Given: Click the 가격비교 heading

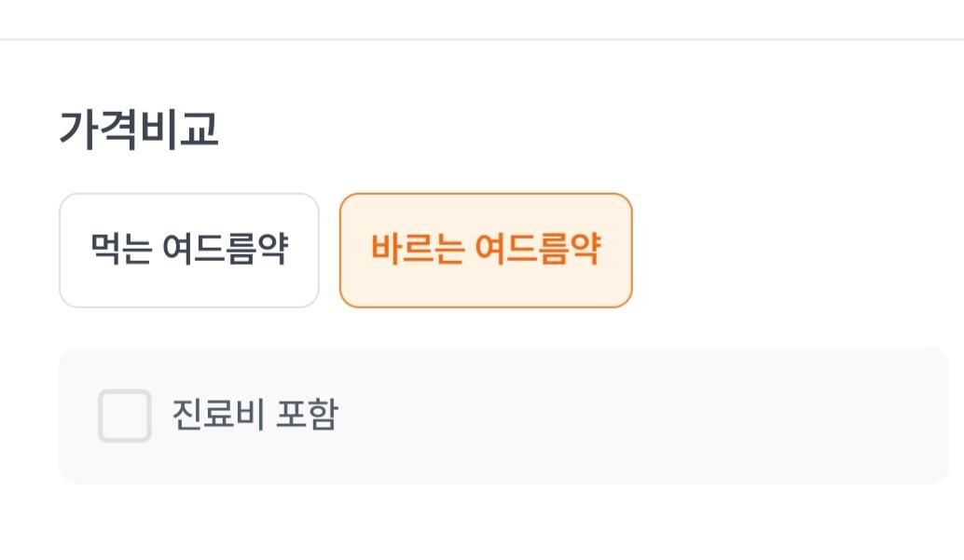Looking at the screenshot, I should pos(138,130).
